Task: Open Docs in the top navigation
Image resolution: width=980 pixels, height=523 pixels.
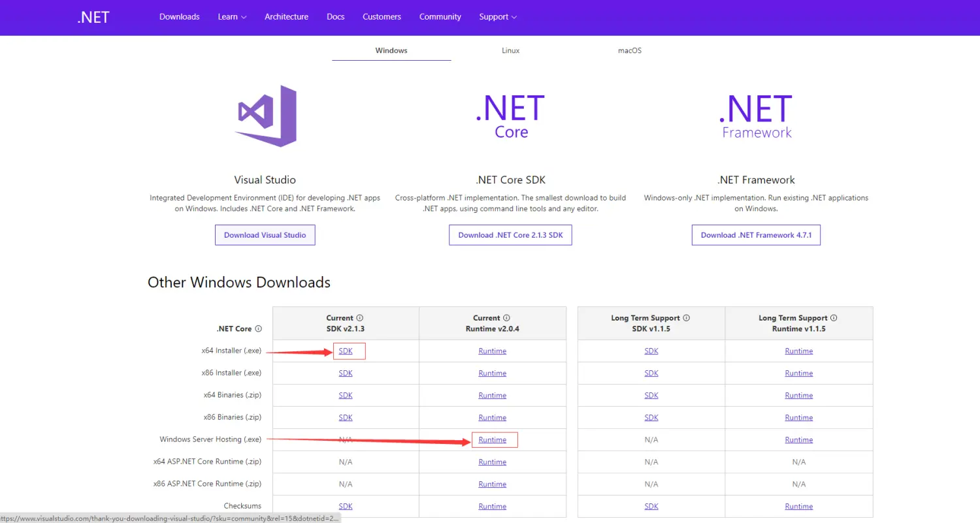Action: 336,17
